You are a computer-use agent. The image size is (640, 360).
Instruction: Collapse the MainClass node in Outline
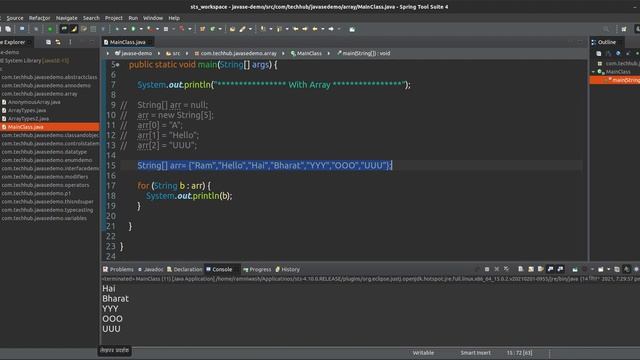tap(593, 72)
